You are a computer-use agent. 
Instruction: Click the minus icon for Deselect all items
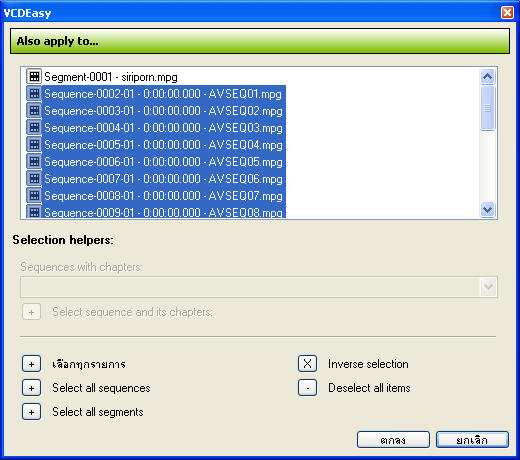[307, 388]
